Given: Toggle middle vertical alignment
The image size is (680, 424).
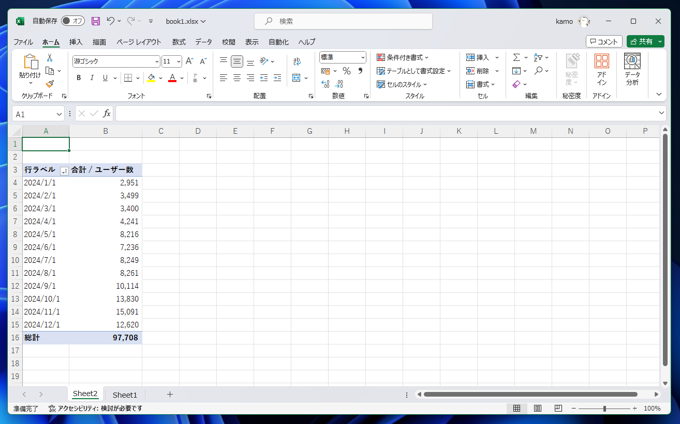Looking at the screenshot, I should coord(237,62).
